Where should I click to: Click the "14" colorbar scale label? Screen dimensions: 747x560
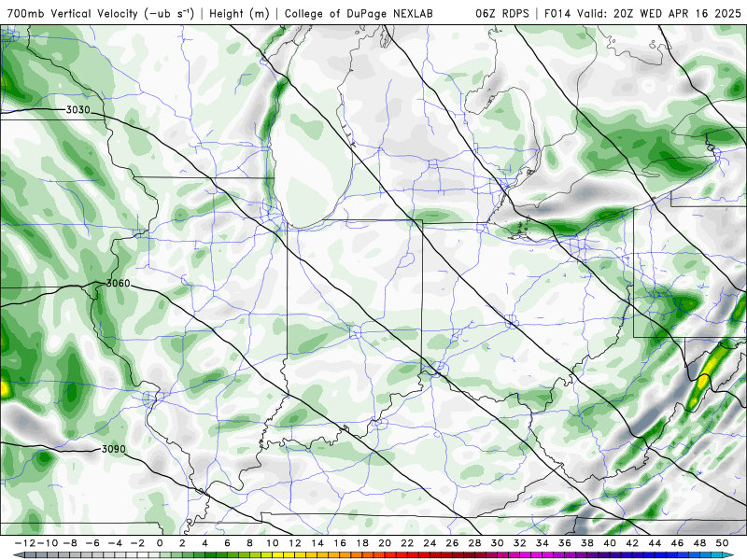(317, 543)
